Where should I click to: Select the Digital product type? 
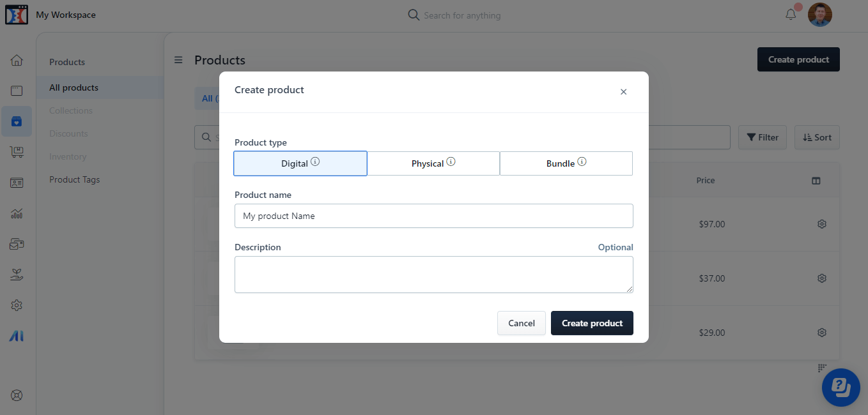click(x=300, y=163)
